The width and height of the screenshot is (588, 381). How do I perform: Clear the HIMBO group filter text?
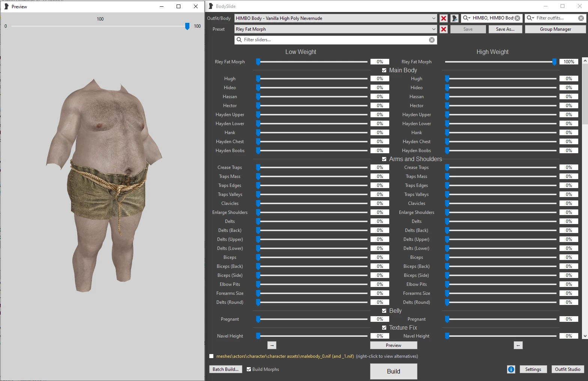coord(517,18)
